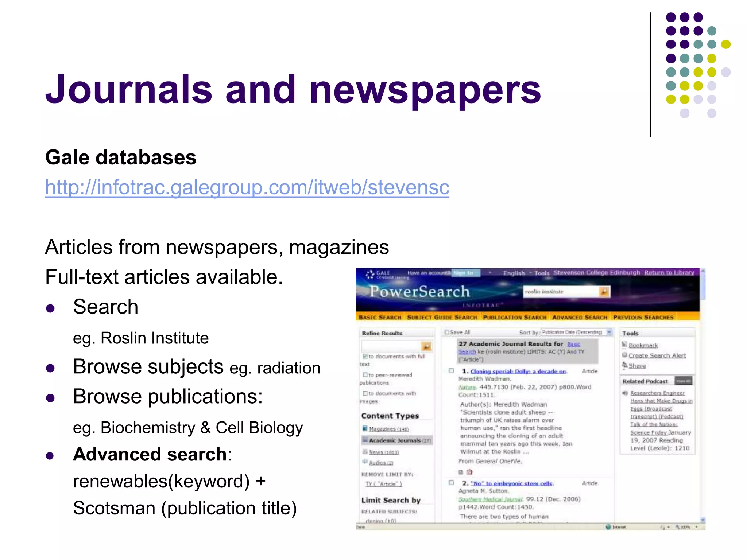Click the Related Podcast View All button
Viewport: 747px width, 560px height.
[x=683, y=381]
